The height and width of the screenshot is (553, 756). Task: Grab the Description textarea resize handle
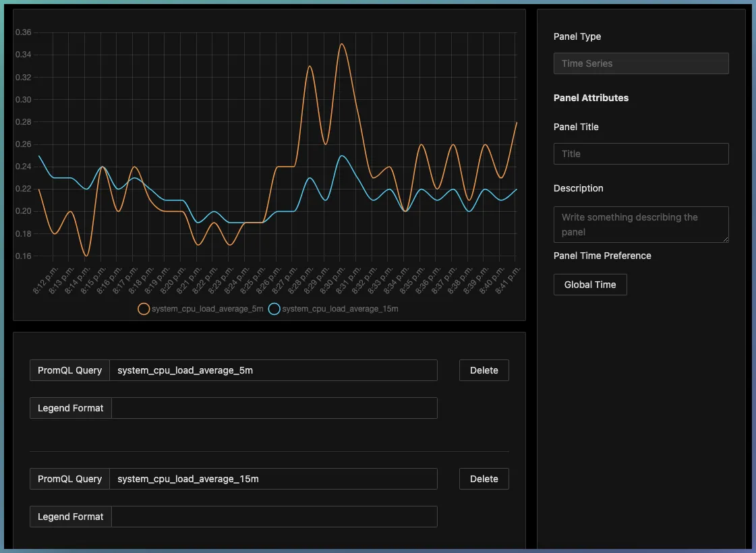coord(725,239)
